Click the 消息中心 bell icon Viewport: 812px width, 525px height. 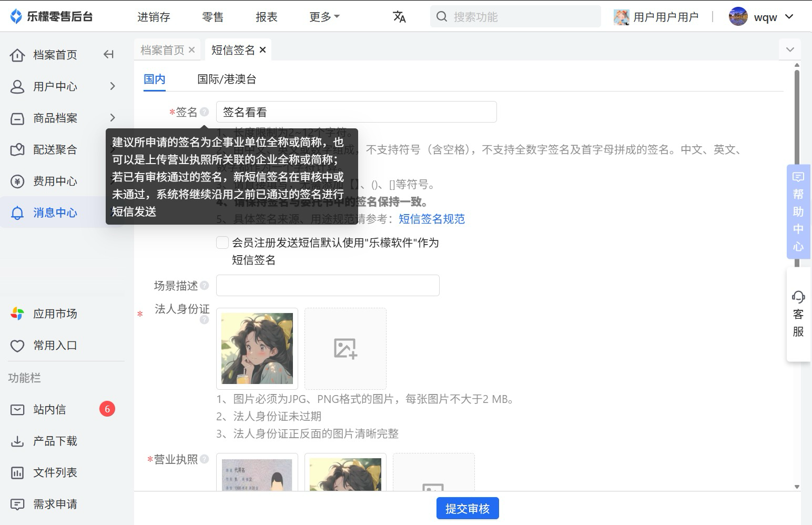(17, 213)
